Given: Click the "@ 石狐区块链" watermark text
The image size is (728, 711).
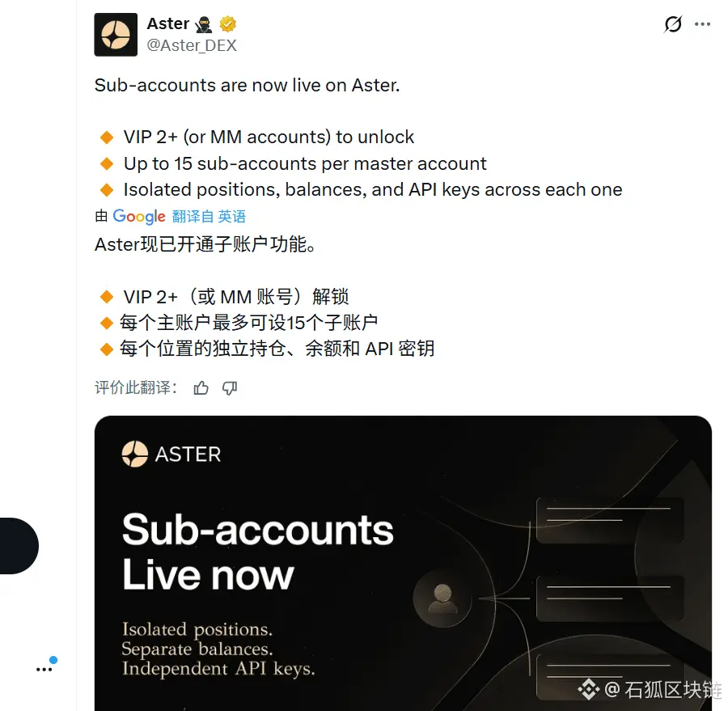Looking at the screenshot, I should (x=663, y=690).
